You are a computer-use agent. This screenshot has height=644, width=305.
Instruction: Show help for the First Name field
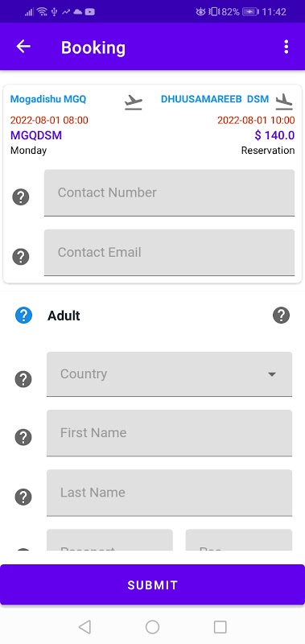23,437
